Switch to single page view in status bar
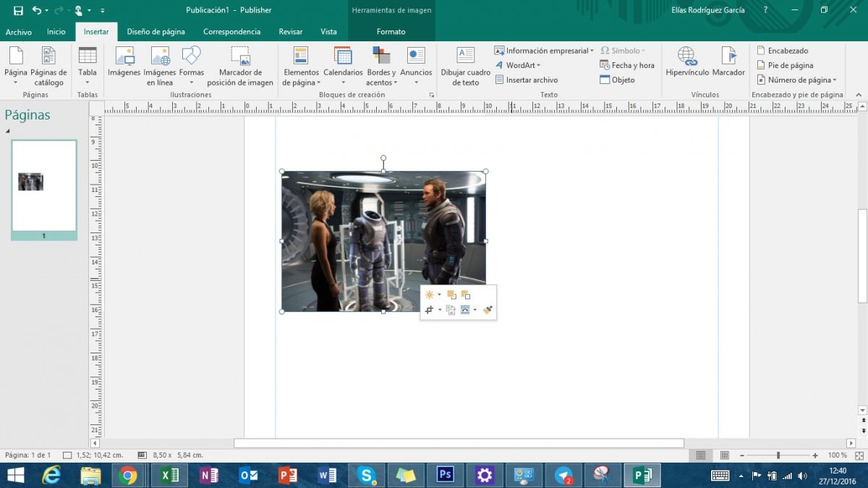This screenshot has width=868, height=488. pos(700,455)
